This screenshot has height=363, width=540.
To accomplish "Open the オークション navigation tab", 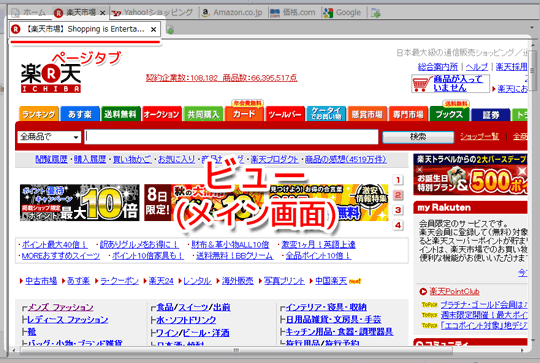I will tap(161, 114).
